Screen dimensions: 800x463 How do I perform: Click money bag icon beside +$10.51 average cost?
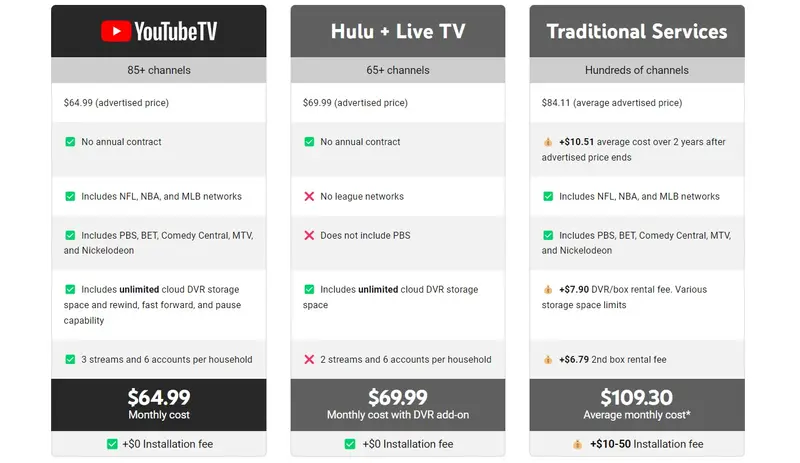pos(547,142)
